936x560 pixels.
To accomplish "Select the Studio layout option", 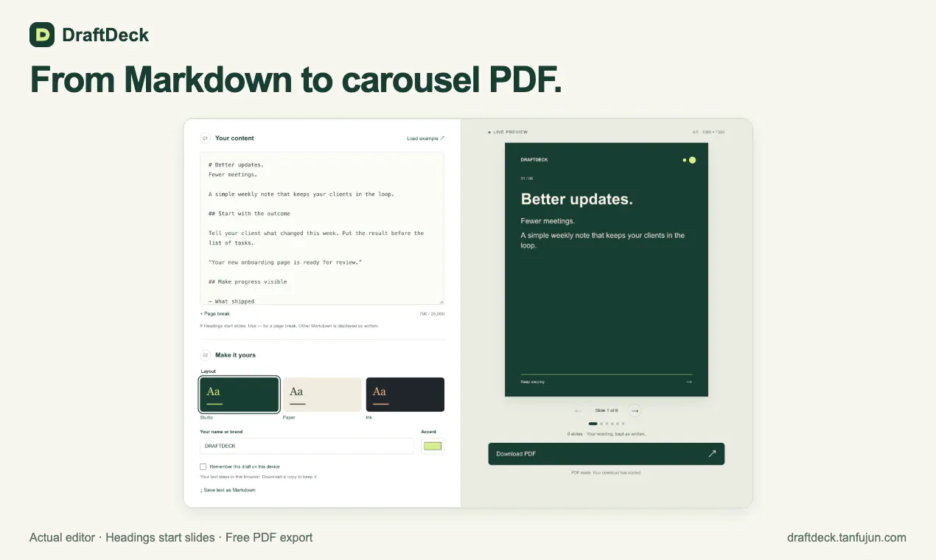I will click(240, 395).
